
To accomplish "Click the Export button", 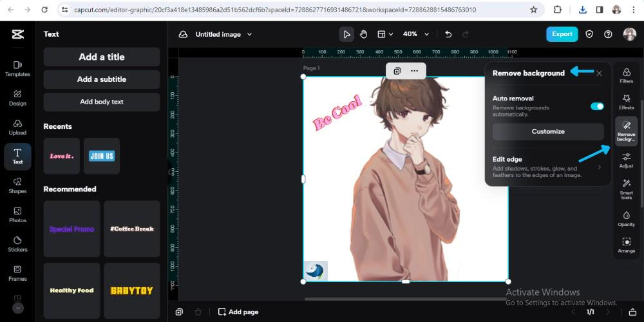I will (562, 35).
